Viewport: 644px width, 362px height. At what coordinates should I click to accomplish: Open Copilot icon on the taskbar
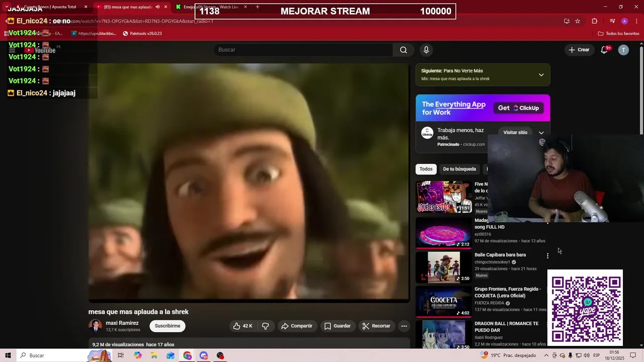tap(138, 355)
